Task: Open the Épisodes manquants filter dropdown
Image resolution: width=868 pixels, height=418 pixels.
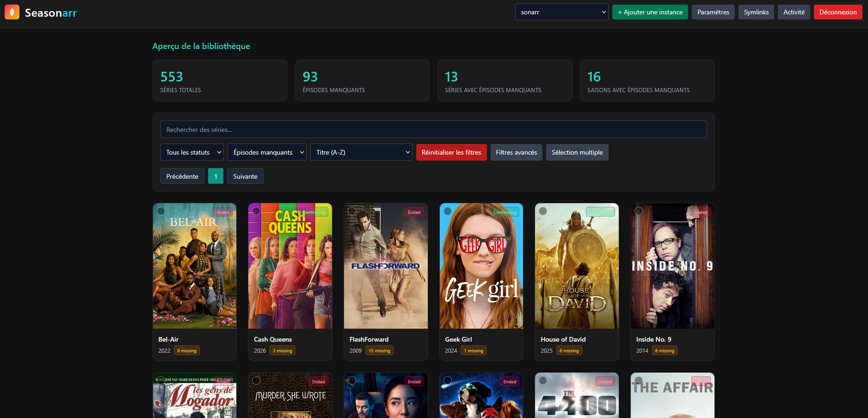Action: click(x=267, y=152)
